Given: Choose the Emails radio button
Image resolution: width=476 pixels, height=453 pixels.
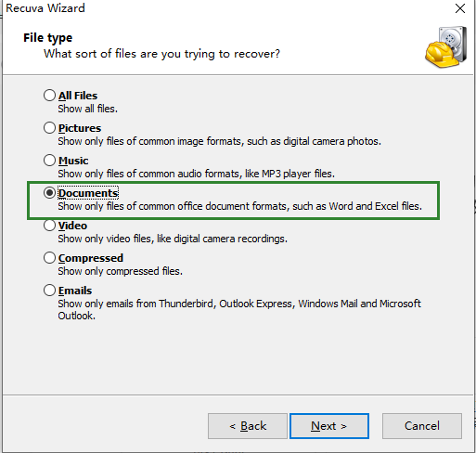Looking at the screenshot, I should click(x=49, y=291).
